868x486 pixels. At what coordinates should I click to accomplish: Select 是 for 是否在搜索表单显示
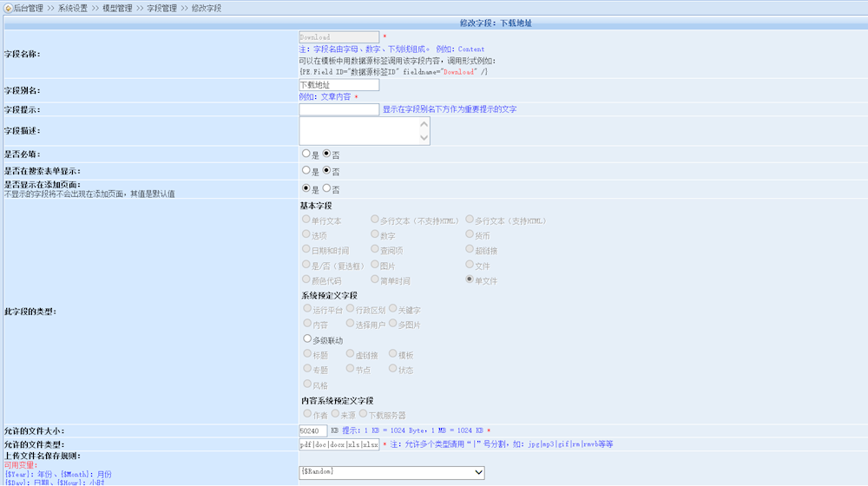pyautogui.click(x=306, y=171)
